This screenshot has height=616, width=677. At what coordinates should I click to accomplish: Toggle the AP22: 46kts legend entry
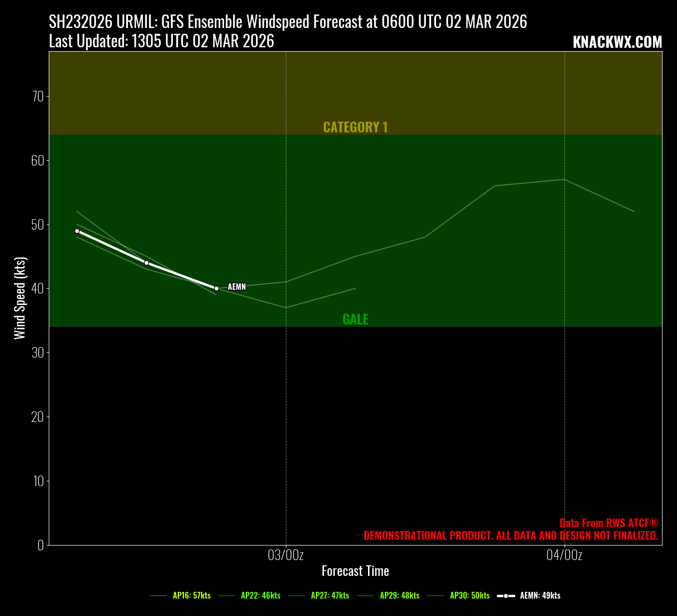point(260,596)
